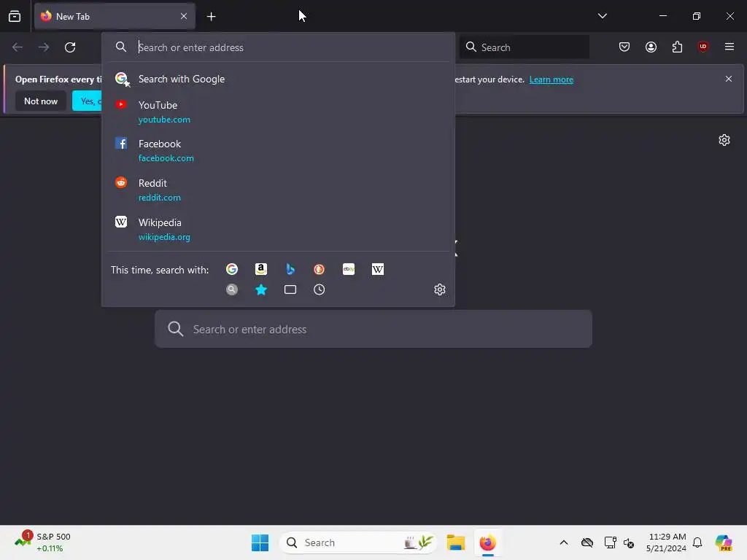Open the network status tray icon
The height and width of the screenshot is (560, 747).
pos(610,542)
